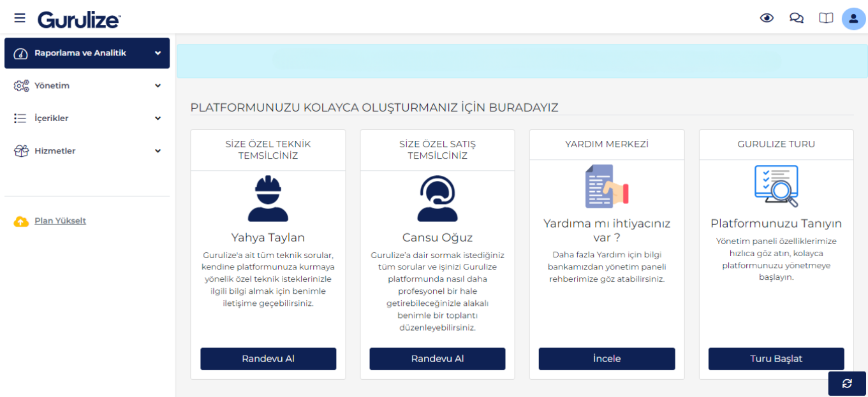Click the name Yahya Taylan
Image resolution: width=868 pixels, height=397 pixels.
tap(268, 238)
